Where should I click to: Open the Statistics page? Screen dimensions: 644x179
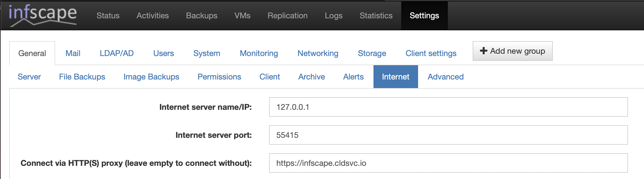[376, 16]
